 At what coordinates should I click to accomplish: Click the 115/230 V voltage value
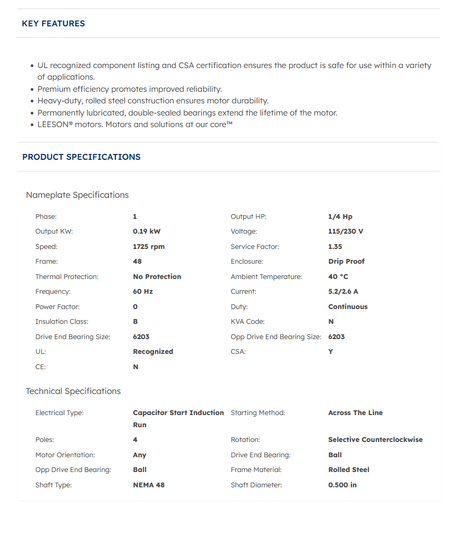click(x=346, y=231)
